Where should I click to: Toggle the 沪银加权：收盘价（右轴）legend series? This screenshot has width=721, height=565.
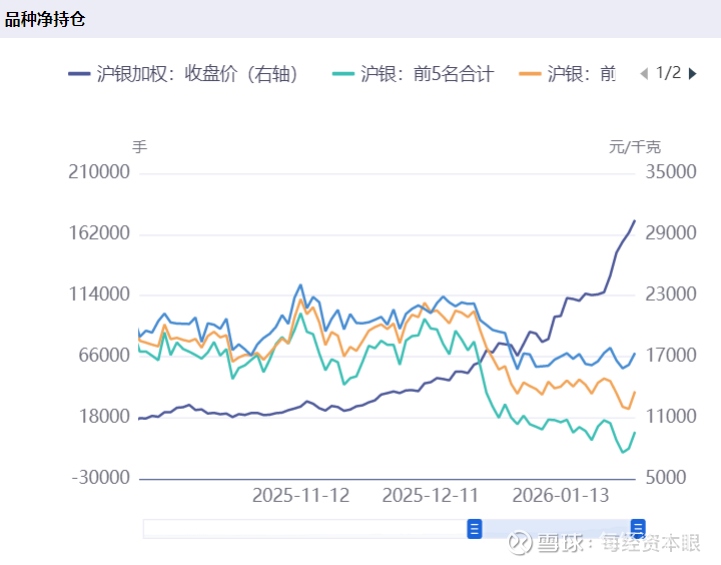(197, 74)
